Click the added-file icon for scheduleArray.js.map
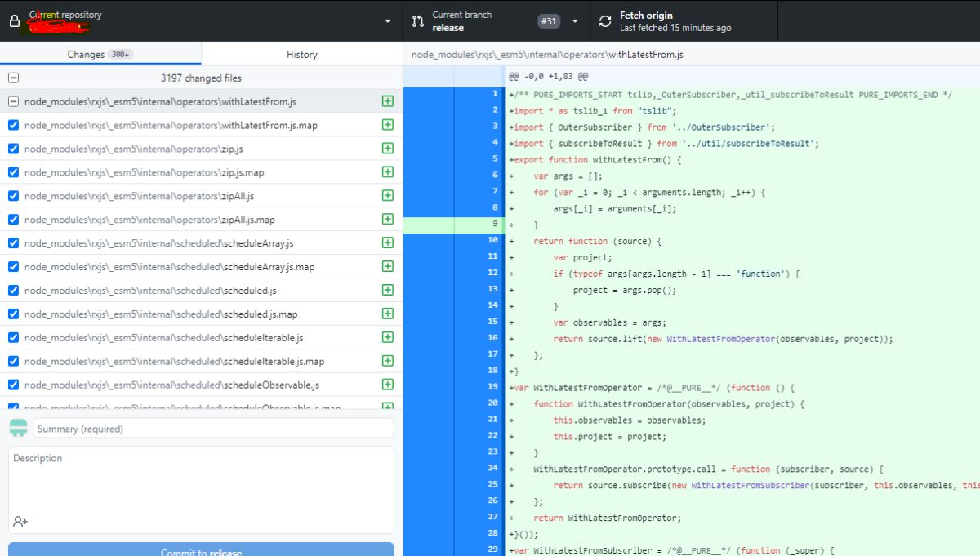 coord(388,266)
